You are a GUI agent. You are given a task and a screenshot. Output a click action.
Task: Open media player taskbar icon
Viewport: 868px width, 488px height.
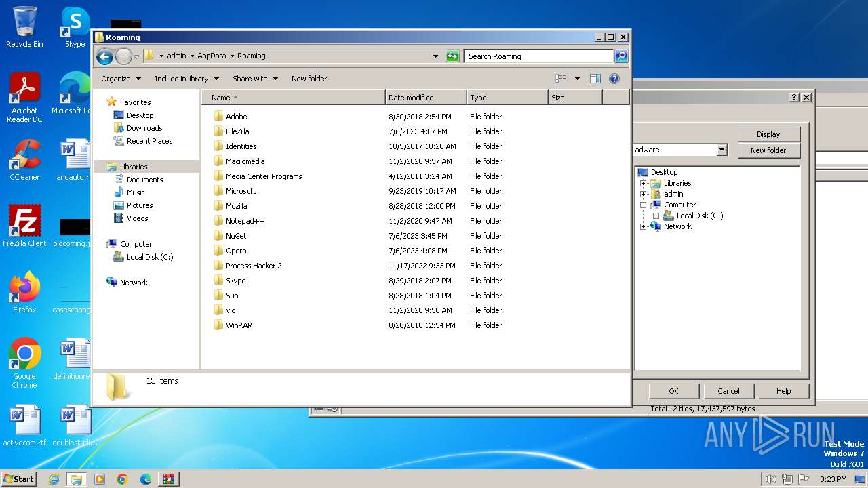100,479
